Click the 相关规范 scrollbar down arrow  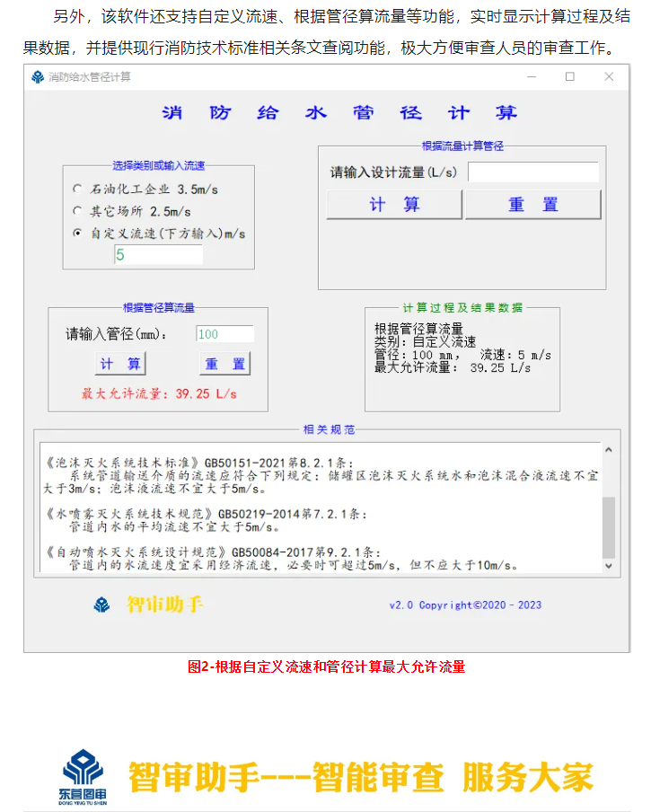609,566
